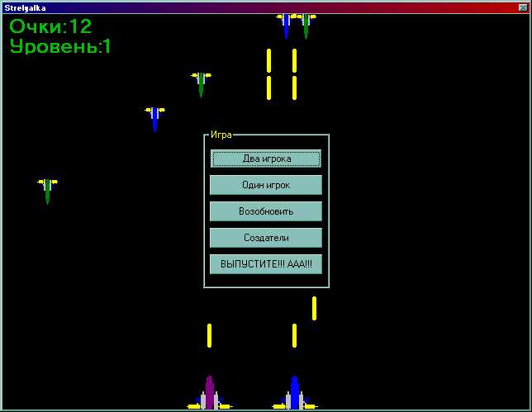Click the green enemy ship below the score
Screen dimensions: 532x412
click(x=201, y=85)
